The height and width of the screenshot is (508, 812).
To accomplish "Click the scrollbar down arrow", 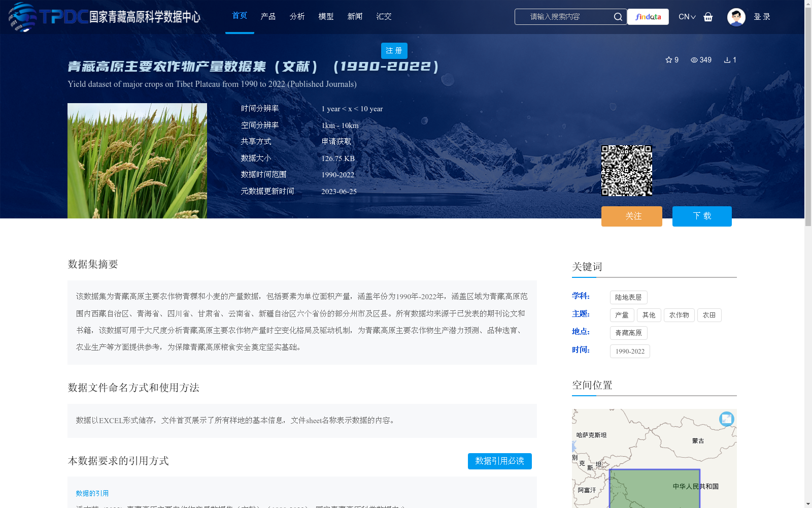I will pyautogui.click(x=808, y=504).
